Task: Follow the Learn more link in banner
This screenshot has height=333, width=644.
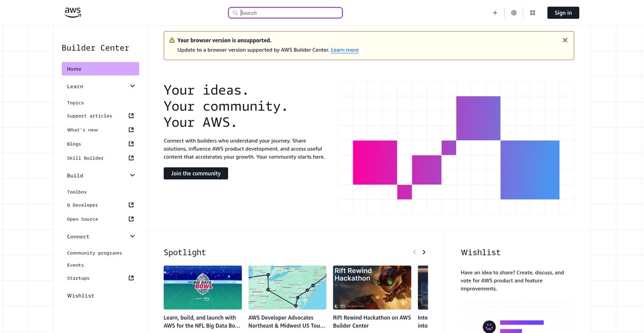Action: point(345,50)
